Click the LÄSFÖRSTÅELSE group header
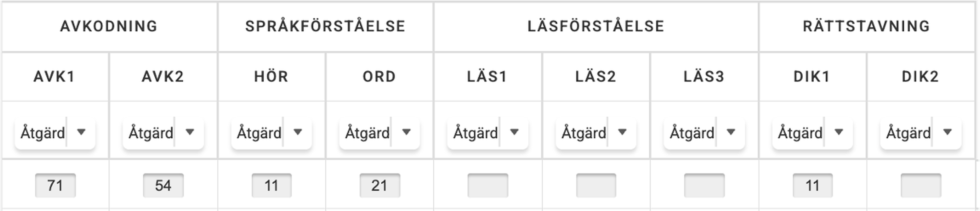This screenshot has width=980, height=211. [x=596, y=26]
